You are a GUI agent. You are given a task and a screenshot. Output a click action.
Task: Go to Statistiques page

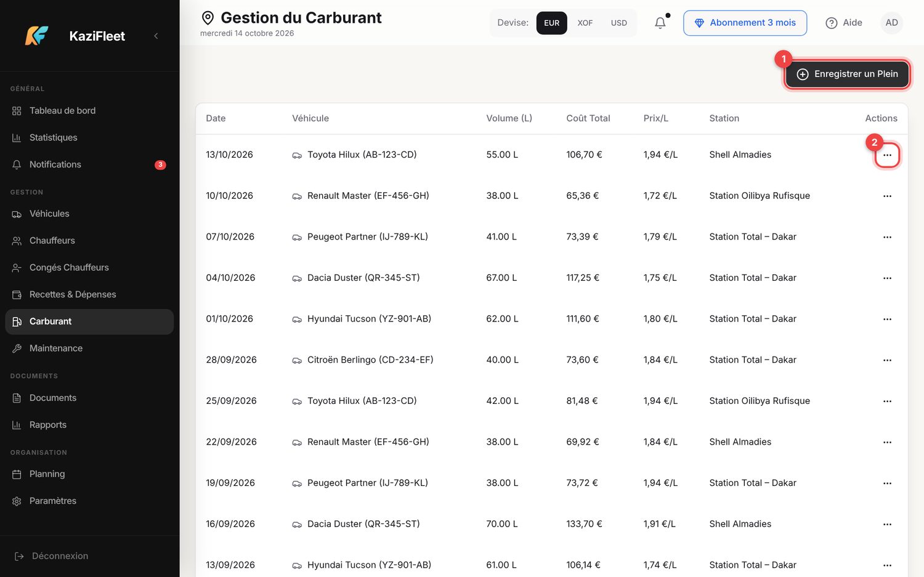point(89,137)
